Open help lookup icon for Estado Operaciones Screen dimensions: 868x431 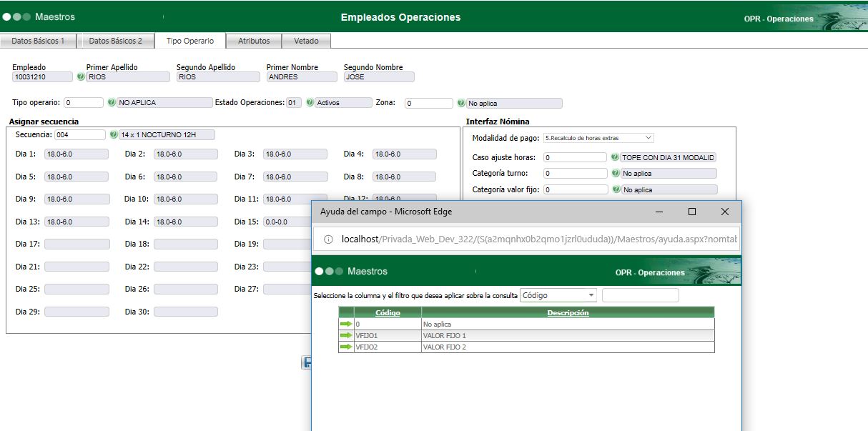coord(310,103)
